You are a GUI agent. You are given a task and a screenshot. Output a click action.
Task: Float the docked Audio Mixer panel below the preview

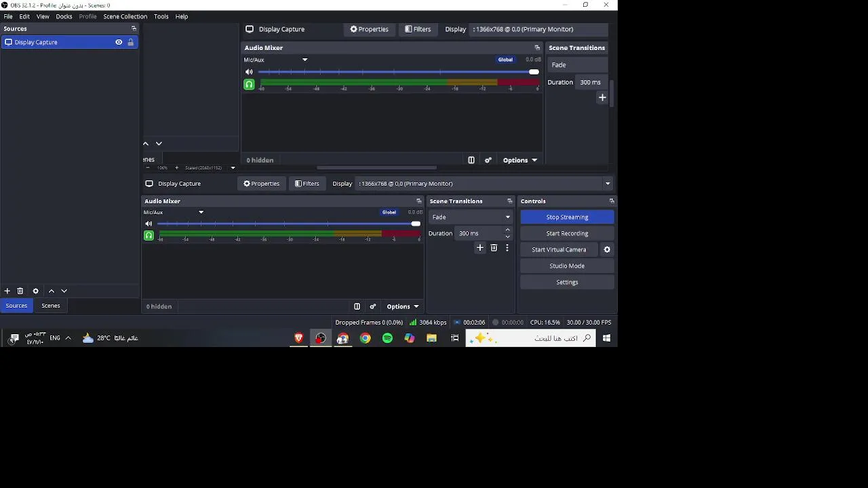(x=418, y=201)
